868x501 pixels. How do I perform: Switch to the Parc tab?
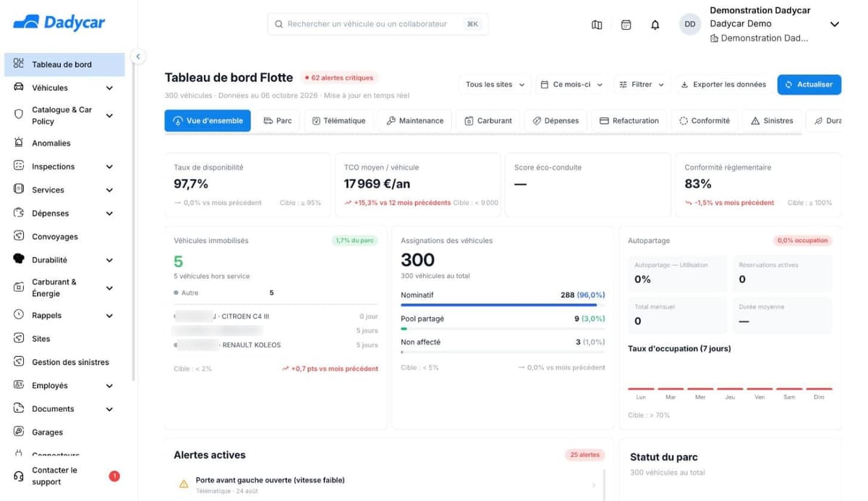(x=278, y=121)
